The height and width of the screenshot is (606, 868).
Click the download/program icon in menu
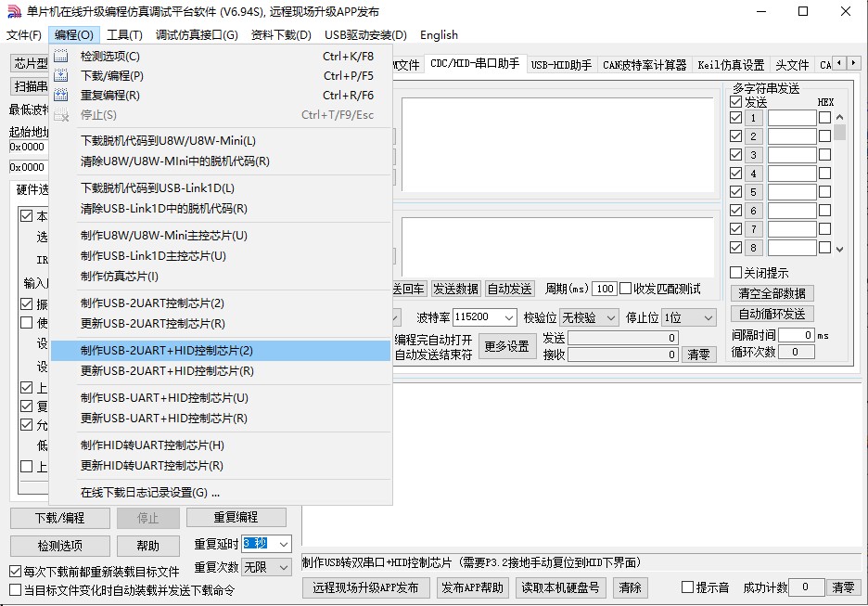(x=61, y=75)
